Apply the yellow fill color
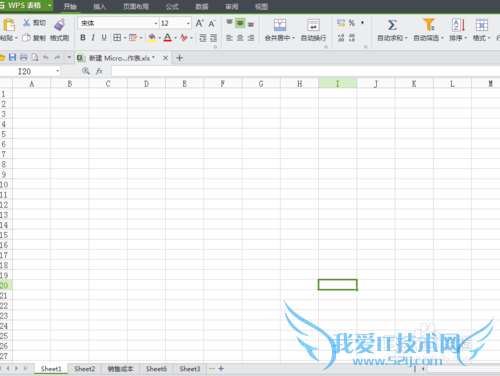 click(152, 38)
